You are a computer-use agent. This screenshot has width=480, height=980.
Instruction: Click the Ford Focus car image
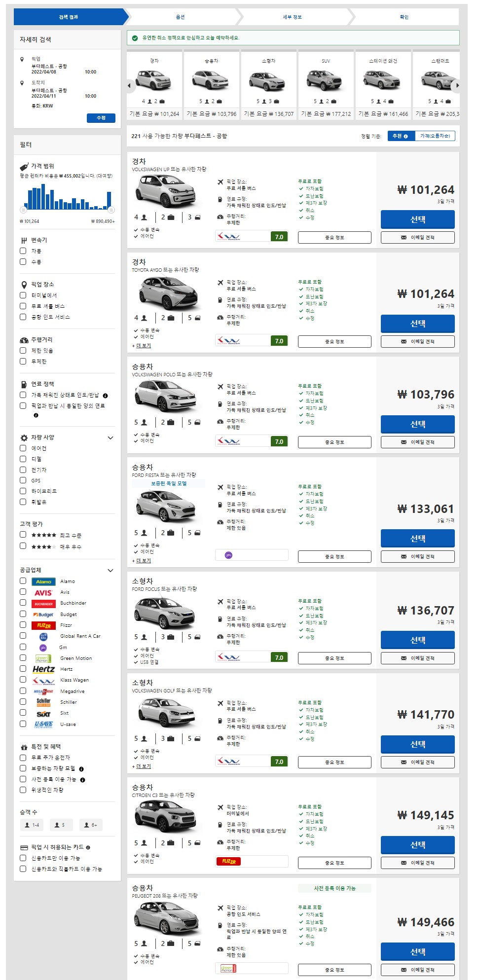(x=165, y=612)
